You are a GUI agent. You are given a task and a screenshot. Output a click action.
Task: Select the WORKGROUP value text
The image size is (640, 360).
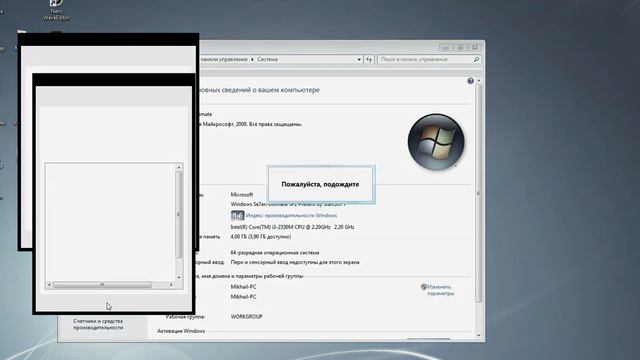(247, 317)
